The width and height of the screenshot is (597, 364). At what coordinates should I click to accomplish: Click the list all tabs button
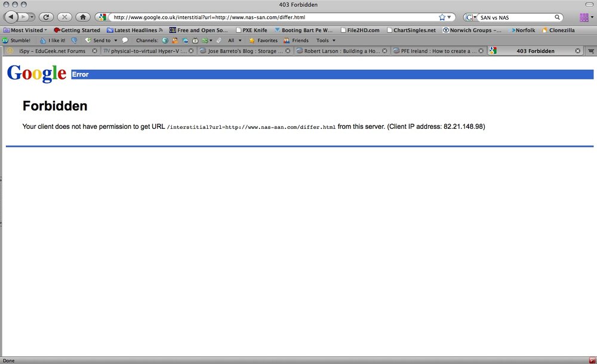click(591, 51)
